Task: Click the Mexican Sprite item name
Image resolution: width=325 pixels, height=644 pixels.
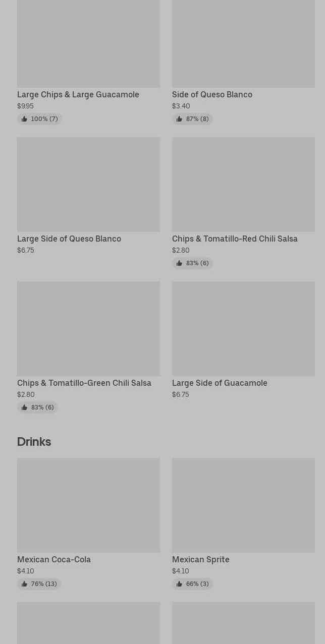Action: point(200,559)
